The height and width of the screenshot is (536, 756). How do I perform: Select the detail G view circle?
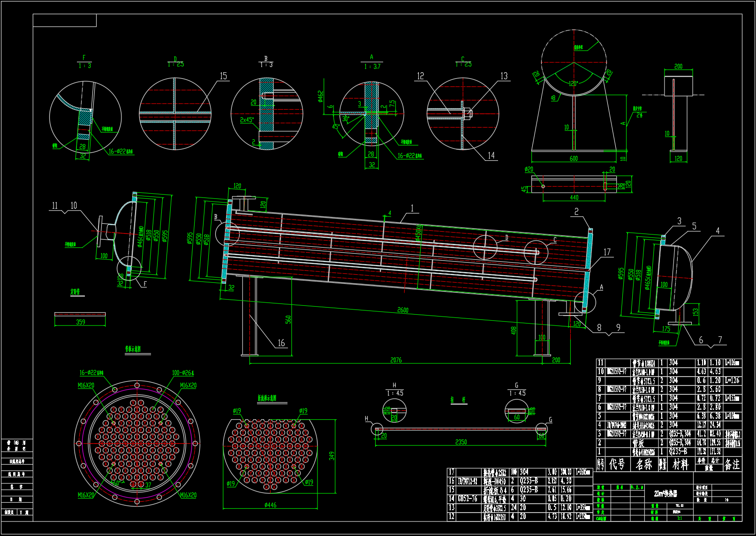[516, 412]
